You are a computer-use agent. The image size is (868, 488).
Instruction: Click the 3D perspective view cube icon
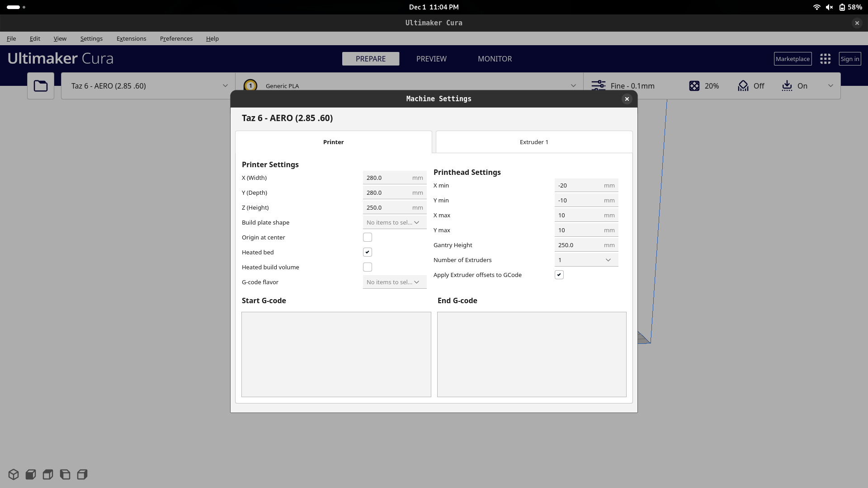(14, 474)
